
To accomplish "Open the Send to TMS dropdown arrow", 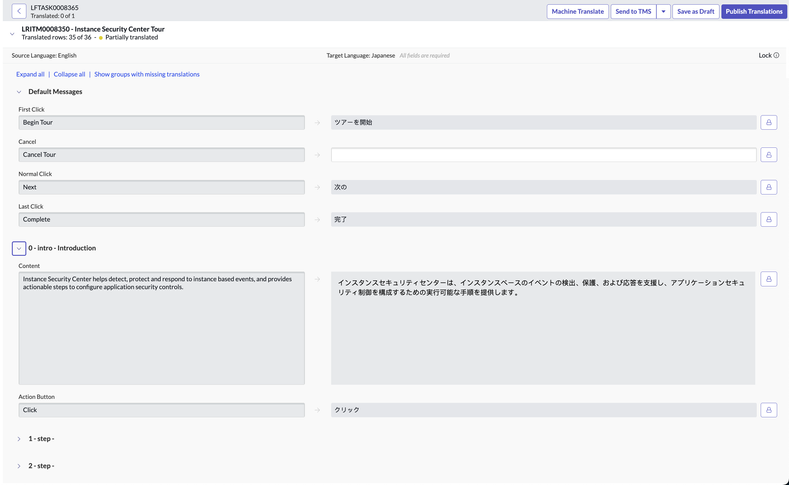I will coord(663,12).
